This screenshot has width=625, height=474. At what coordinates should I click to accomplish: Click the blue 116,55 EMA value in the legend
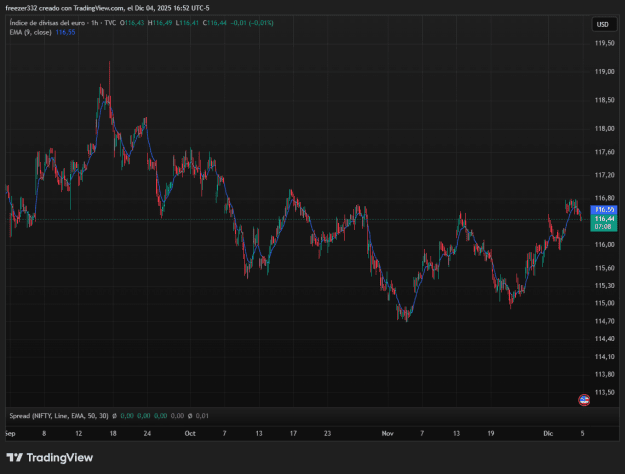[65, 32]
